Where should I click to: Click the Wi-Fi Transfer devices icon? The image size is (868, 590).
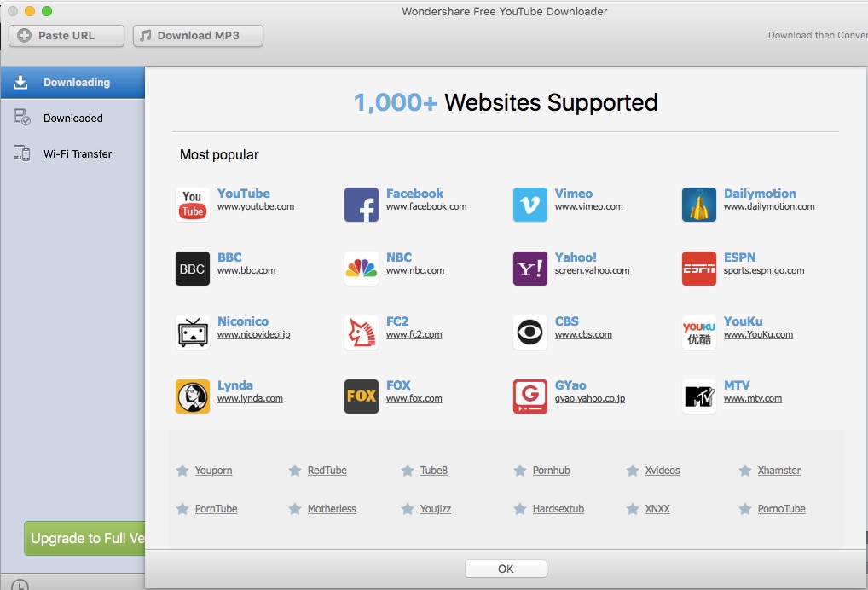click(21, 153)
